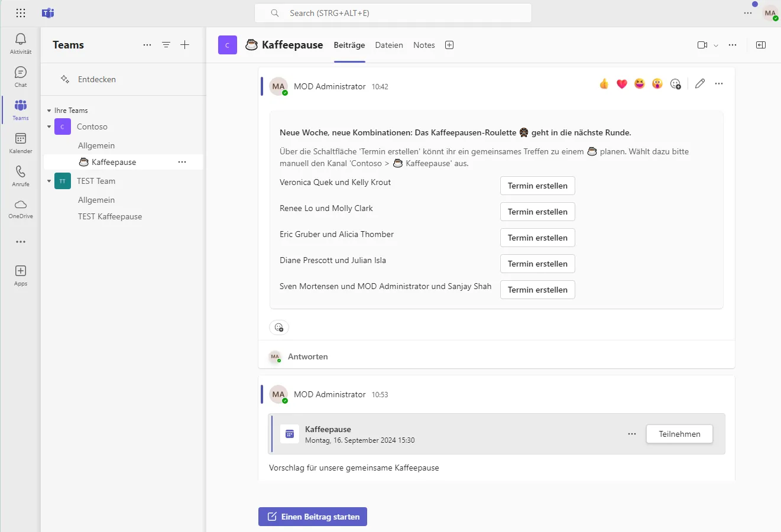
Task: Open MA profile avatar in top bar
Action: pos(770,13)
